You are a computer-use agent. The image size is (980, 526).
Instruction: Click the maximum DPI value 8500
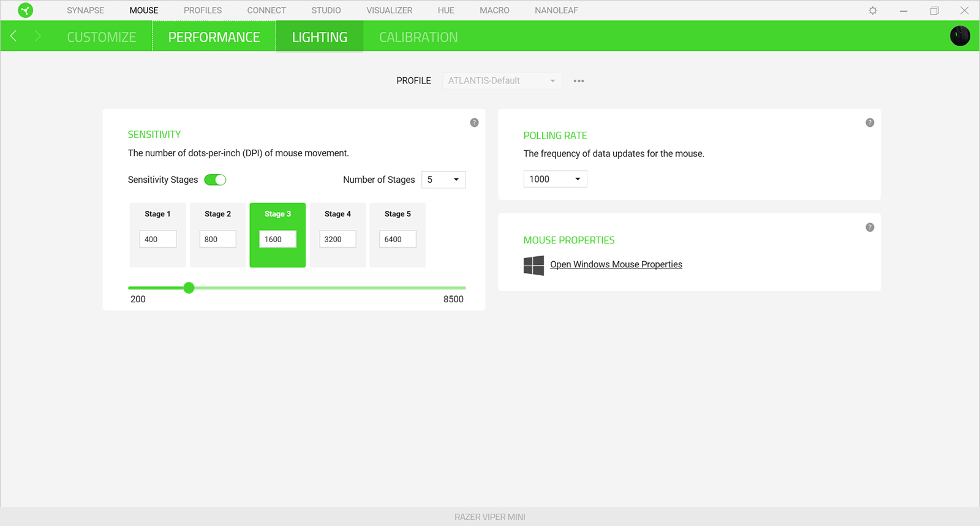tap(453, 299)
